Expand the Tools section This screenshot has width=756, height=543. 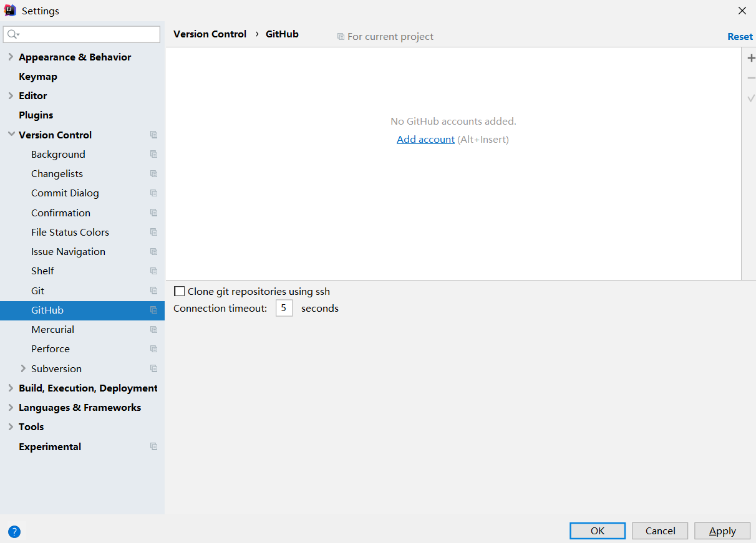click(x=11, y=426)
